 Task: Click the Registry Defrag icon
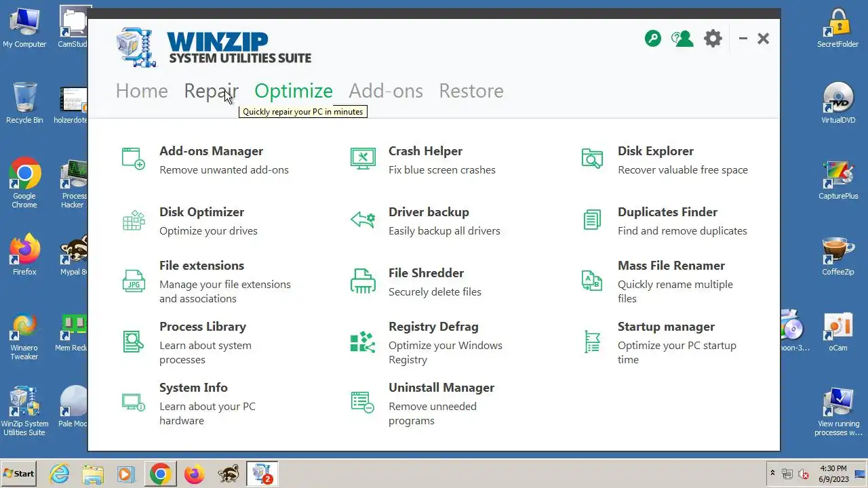pos(363,342)
